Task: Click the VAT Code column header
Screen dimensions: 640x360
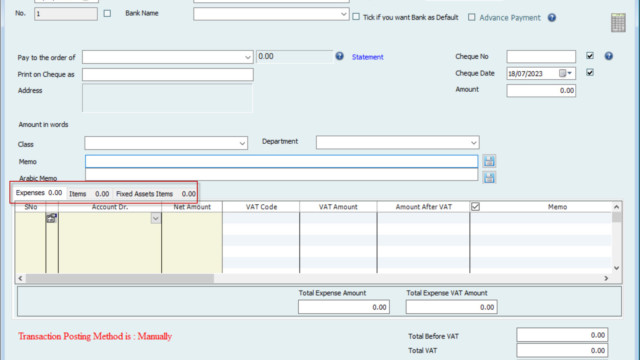Action: (261, 207)
